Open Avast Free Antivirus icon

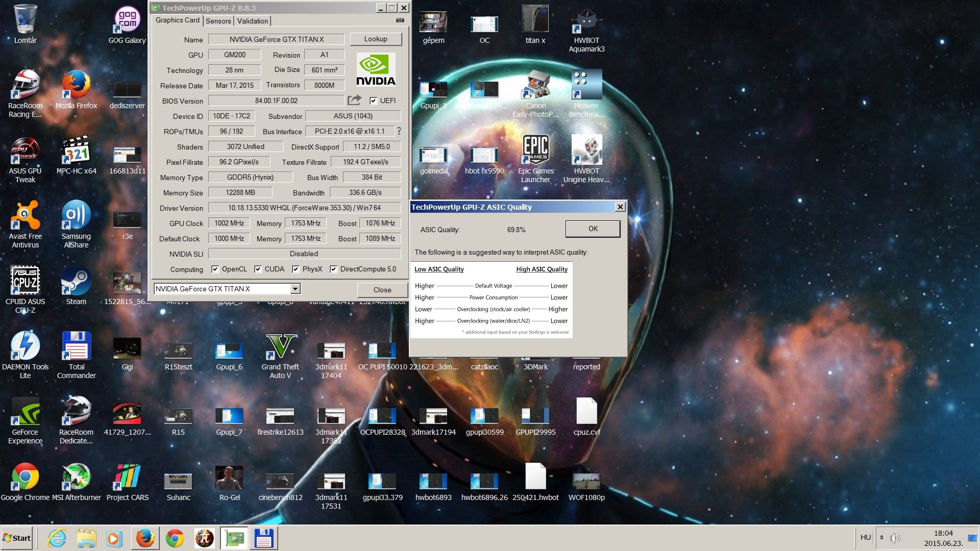pos(25,224)
